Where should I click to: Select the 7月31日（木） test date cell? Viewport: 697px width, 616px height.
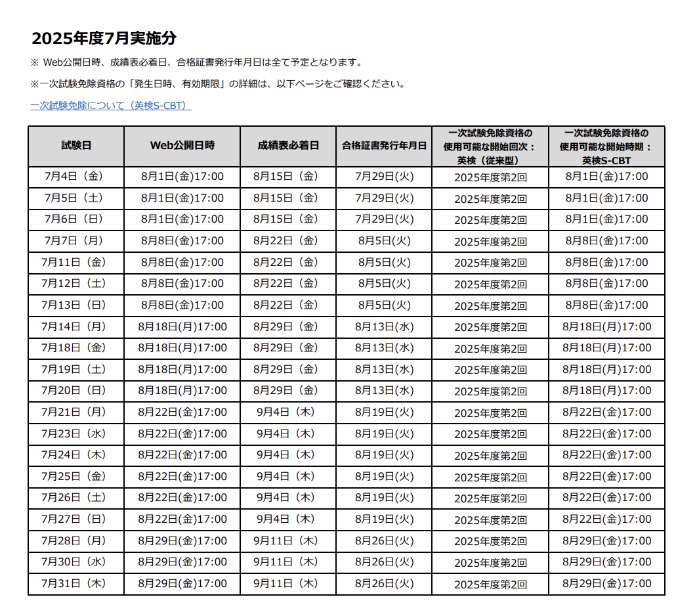tap(76, 584)
